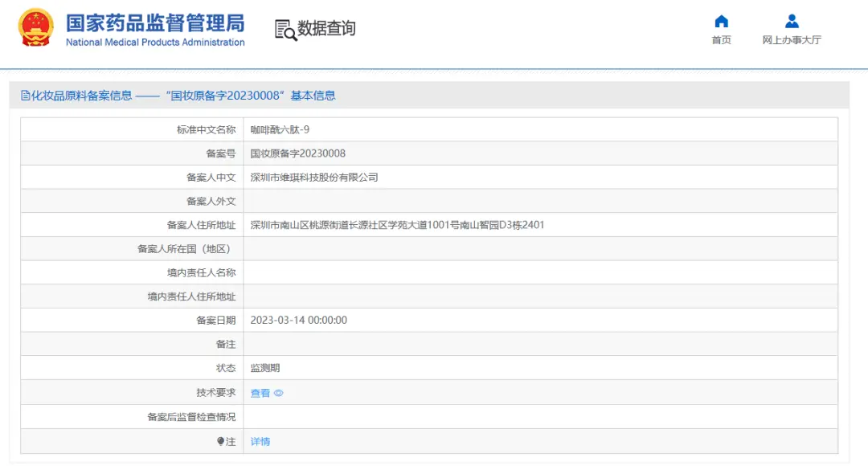Click the National Medical Products Administration subtitle
Viewport: 868px width, 466px height.
point(155,43)
